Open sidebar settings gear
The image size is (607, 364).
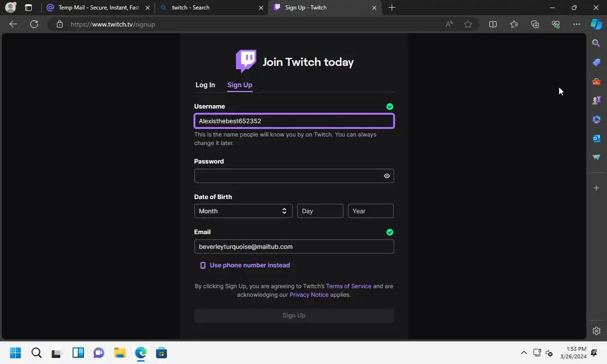pos(597,331)
